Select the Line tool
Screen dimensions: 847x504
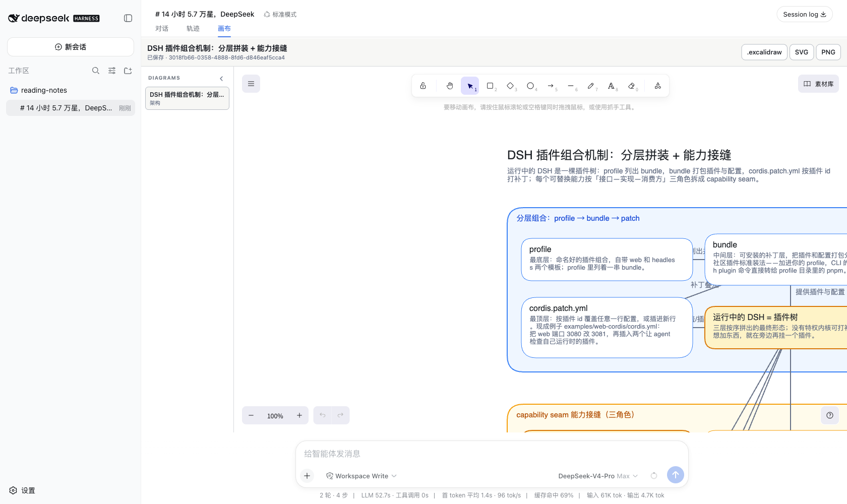click(x=571, y=86)
